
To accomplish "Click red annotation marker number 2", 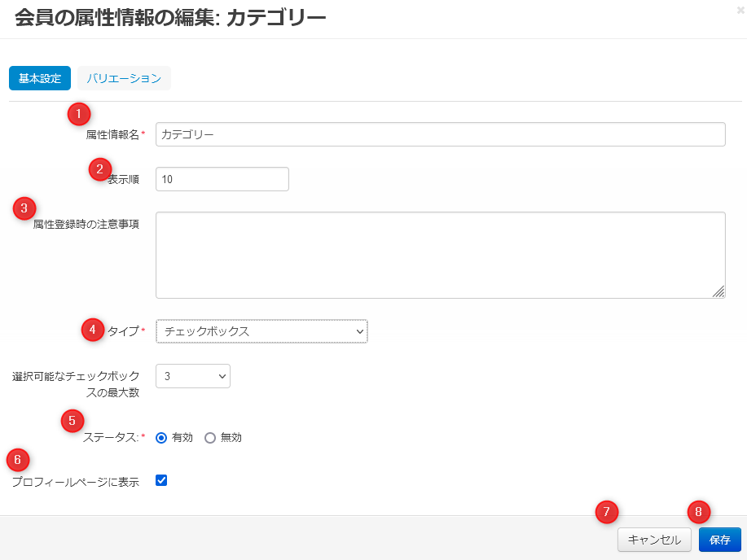I will point(99,168).
